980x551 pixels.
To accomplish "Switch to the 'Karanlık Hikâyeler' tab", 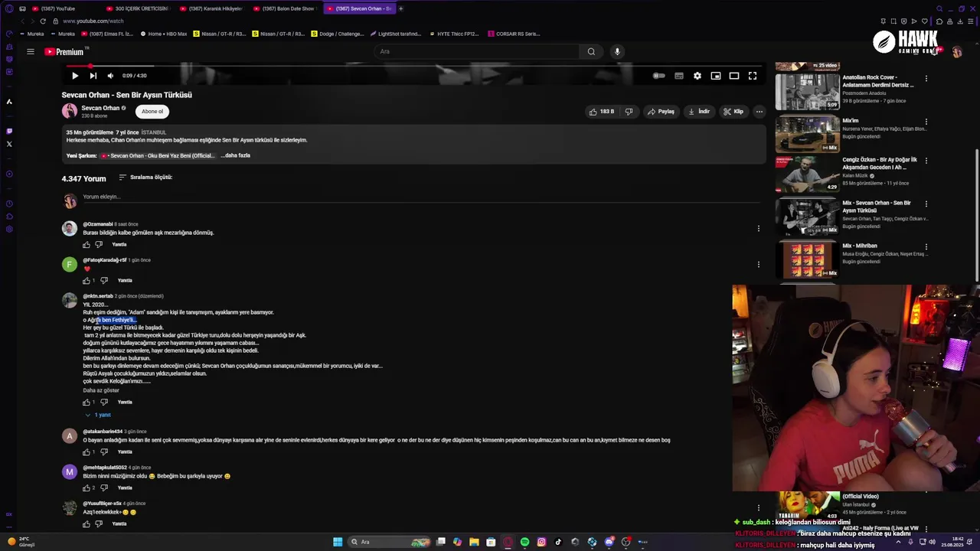I will (211, 8).
